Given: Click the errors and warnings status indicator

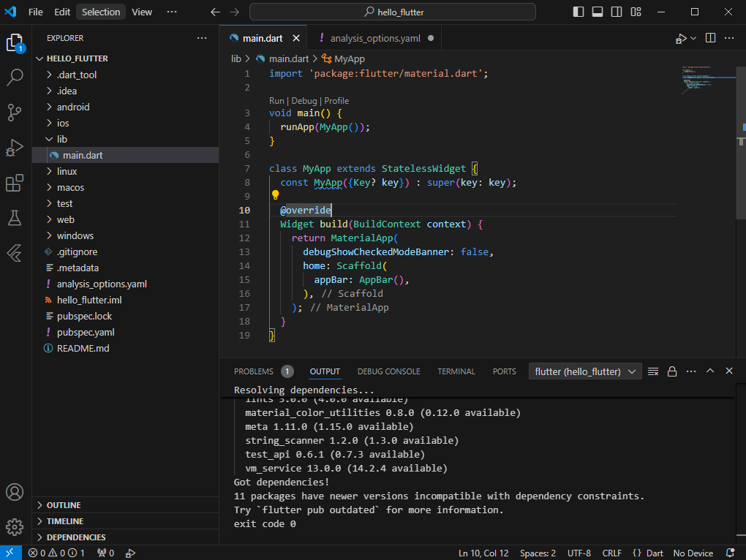Looking at the screenshot, I should point(56,553).
